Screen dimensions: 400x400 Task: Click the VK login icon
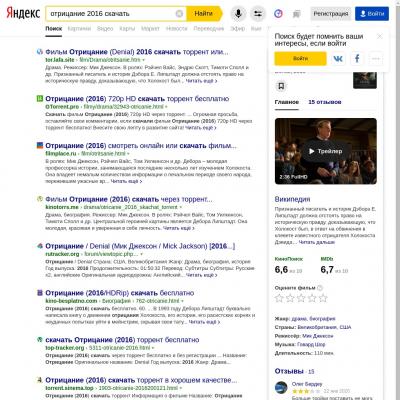[338, 59]
